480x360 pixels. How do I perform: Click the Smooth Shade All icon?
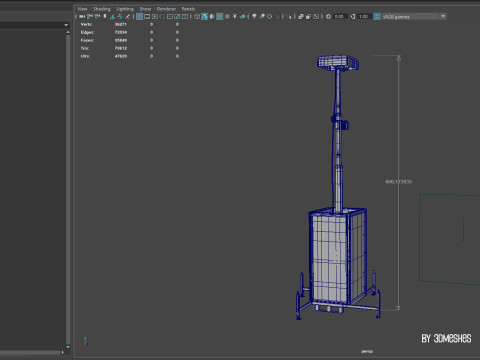[204, 16]
